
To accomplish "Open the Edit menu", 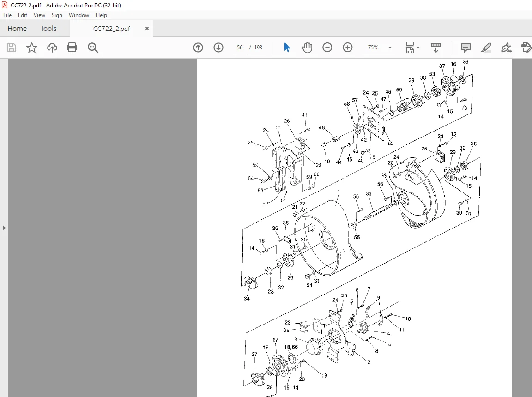I will 22,15.
